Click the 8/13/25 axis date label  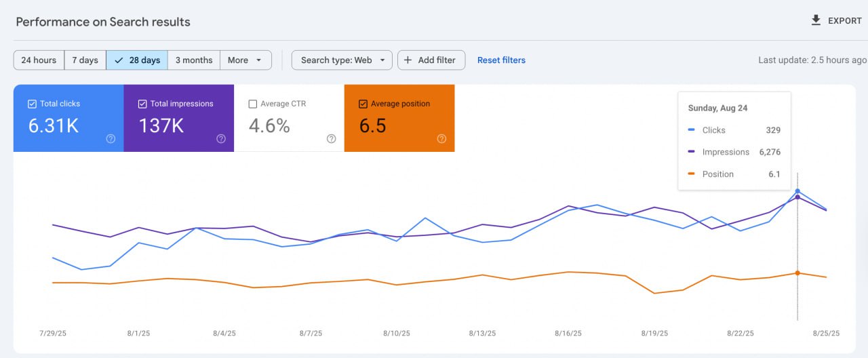pos(482,334)
